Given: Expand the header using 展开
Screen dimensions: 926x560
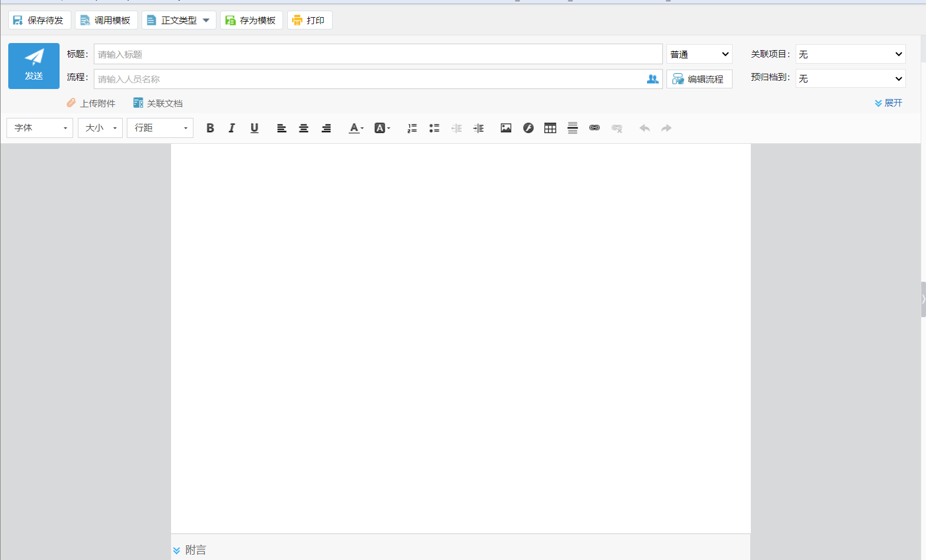Looking at the screenshot, I should click(x=889, y=103).
